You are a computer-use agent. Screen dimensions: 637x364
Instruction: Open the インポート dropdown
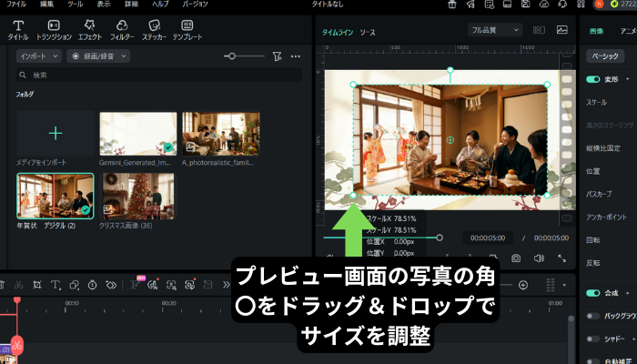(x=39, y=56)
